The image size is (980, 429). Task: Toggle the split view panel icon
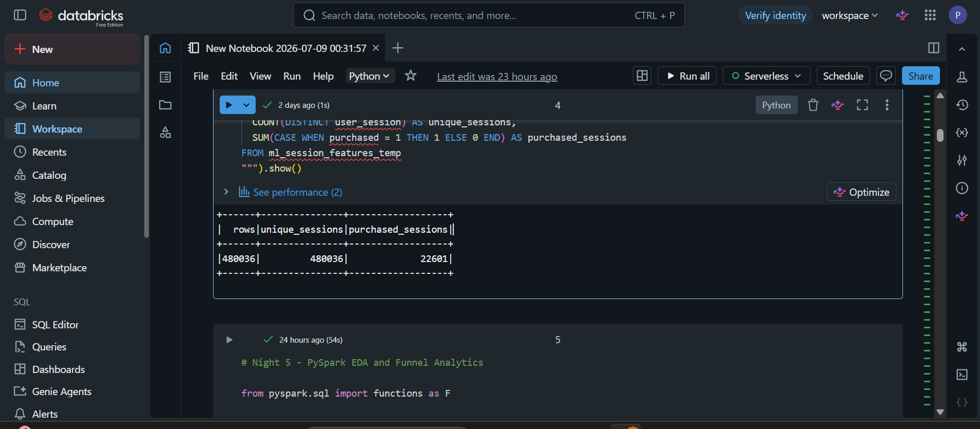click(x=933, y=48)
